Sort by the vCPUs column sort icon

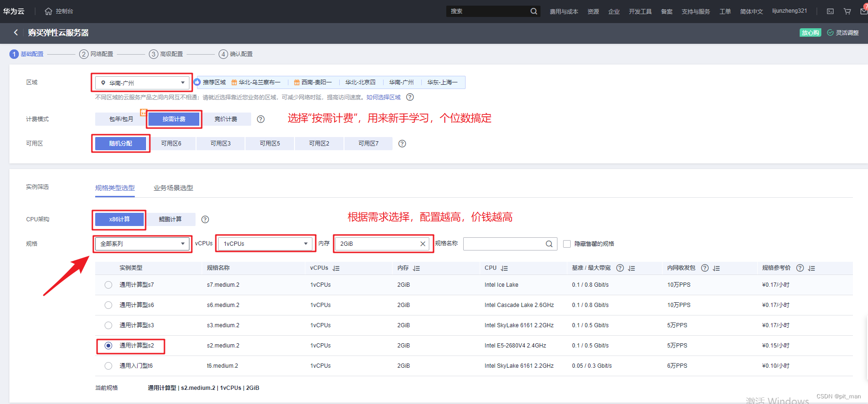click(x=336, y=268)
